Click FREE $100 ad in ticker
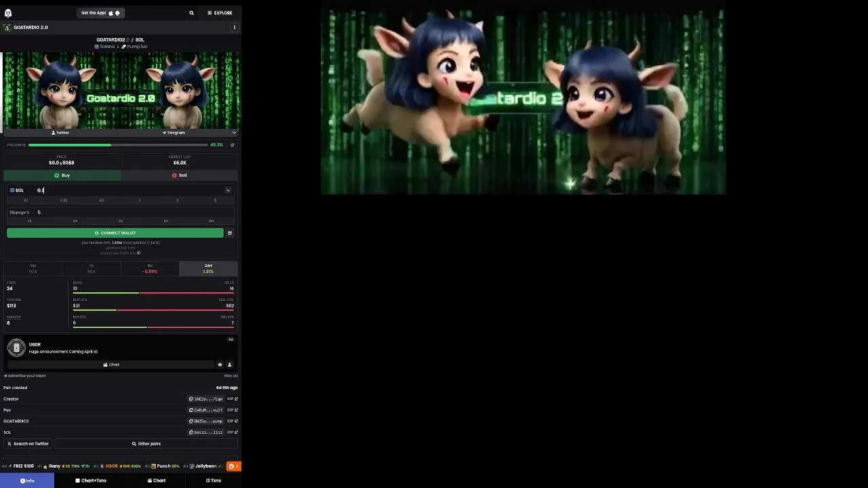Viewport: 868px width, 488px height. click(x=19, y=466)
